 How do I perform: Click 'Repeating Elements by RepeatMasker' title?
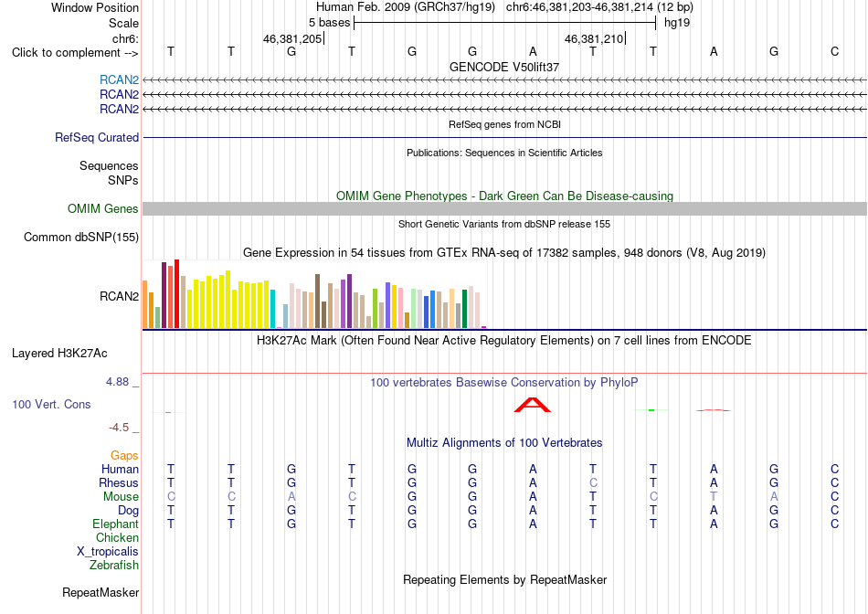coord(504,579)
